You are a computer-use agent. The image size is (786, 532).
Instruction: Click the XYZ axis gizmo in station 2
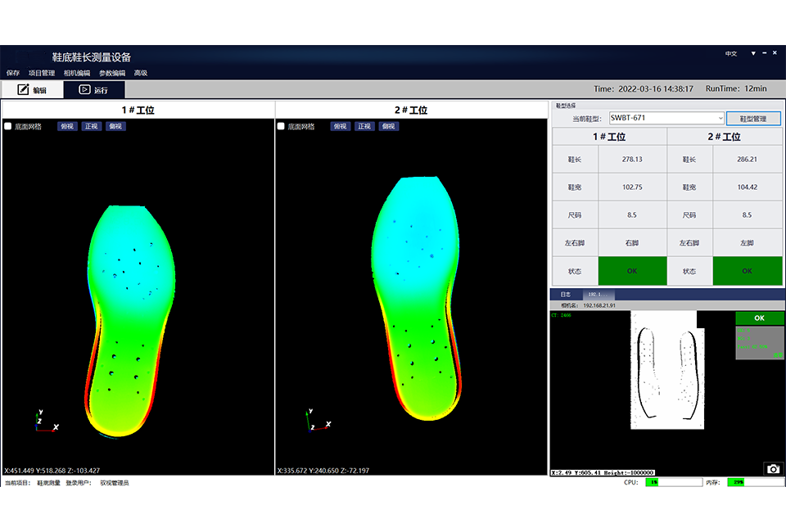pos(318,422)
